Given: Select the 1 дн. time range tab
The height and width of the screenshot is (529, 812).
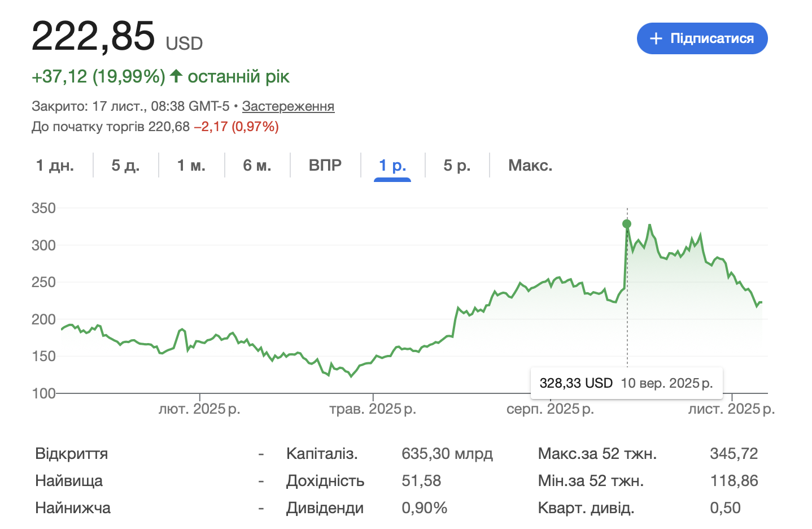Looking at the screenshot, I should (55, 166).
